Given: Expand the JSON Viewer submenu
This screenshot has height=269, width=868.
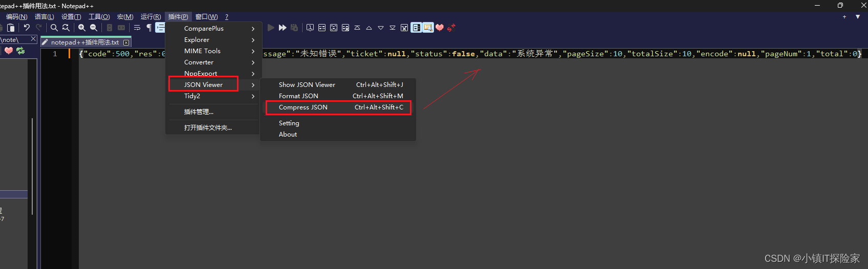Looking at the screenshot, I should point(214,85).
